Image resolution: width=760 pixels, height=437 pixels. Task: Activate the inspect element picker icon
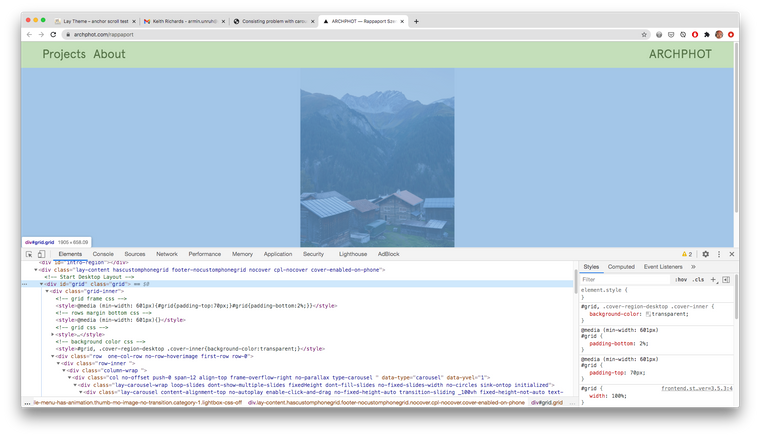click(x=29, y=254)
